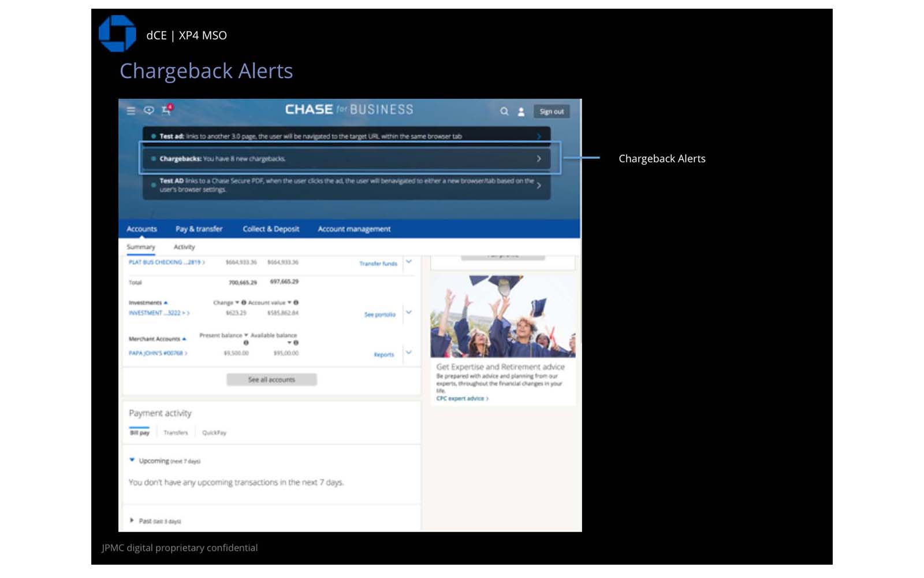Collapse the Investments section
Viewport: 924px width, 578px height.
tap(166, 303)
